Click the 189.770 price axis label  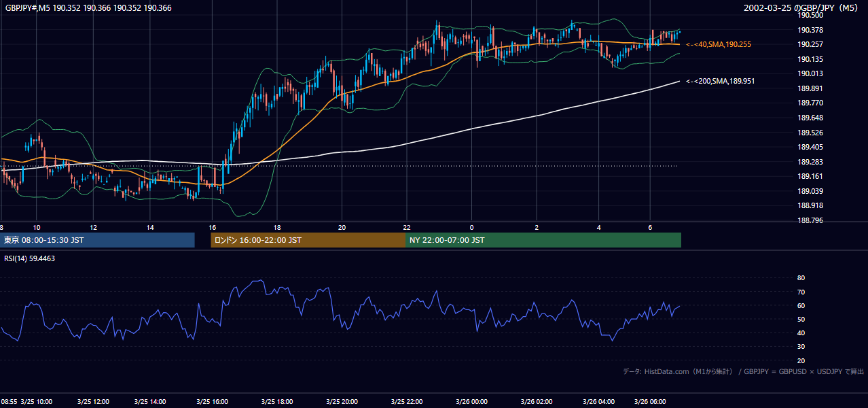(810, 103)
